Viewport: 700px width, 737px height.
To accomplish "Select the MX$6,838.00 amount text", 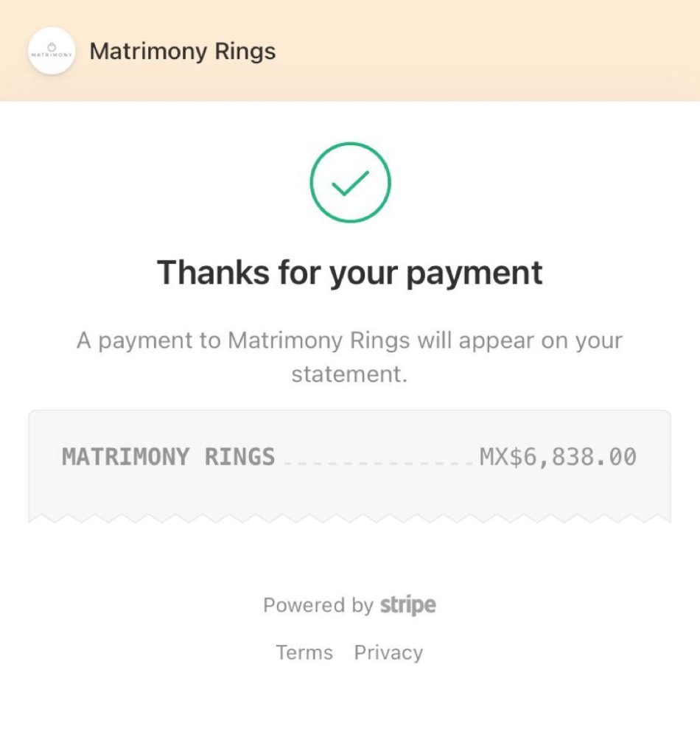I will coord(558,456).
